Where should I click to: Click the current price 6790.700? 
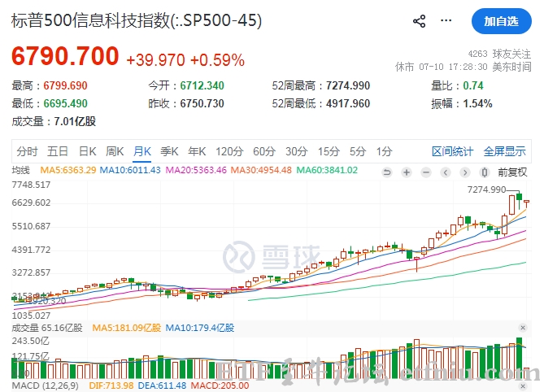[65, 56]
